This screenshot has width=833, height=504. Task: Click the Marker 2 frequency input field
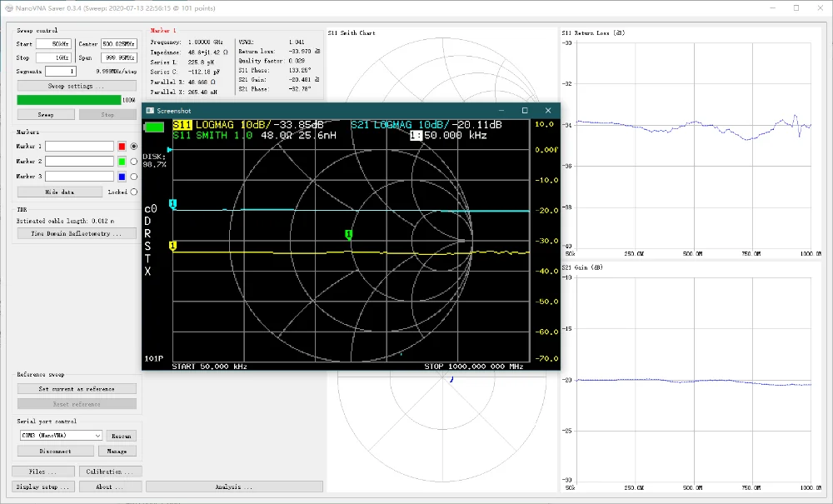(79, 162)
